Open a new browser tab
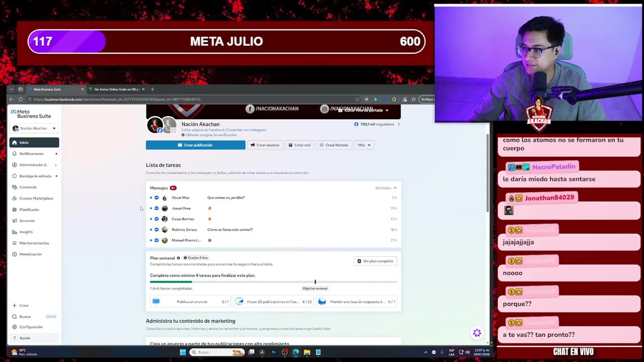Image resolution: width=644 pixels, height=362 pixels. click(152, 89)
